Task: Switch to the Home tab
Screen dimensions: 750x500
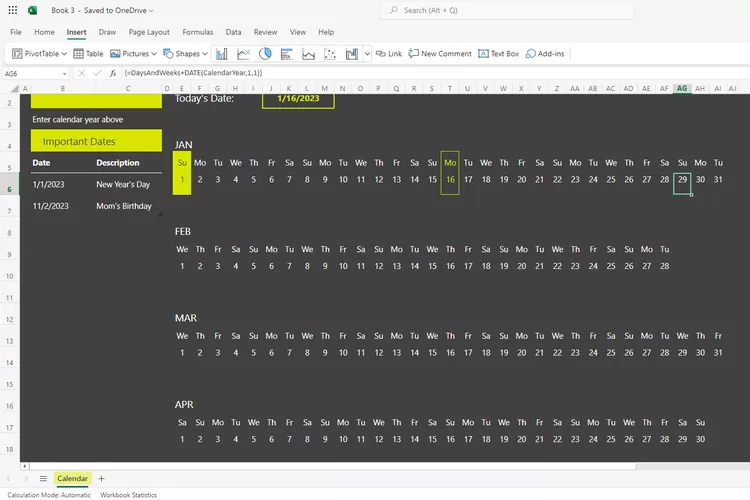Action: (x=44, y=32)
